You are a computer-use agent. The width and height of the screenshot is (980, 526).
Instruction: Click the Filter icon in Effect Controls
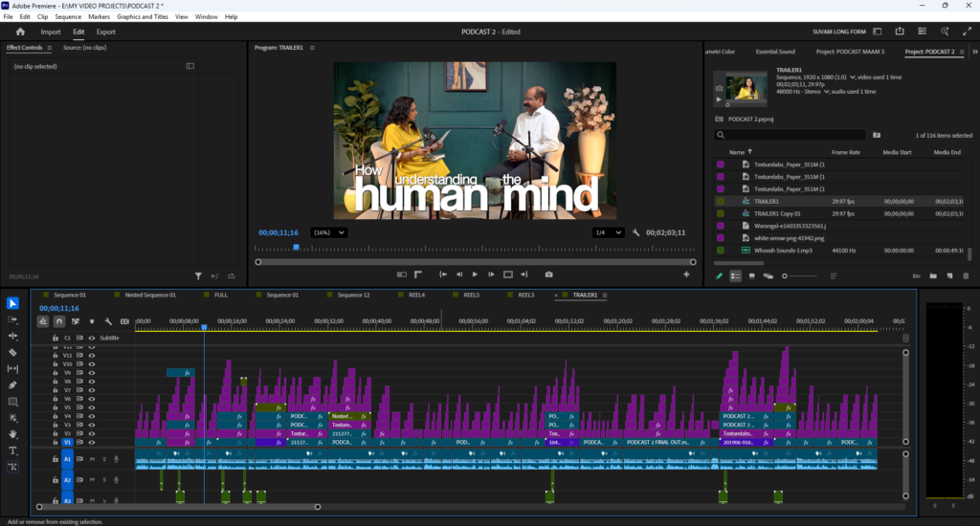(x=198, y=275)
